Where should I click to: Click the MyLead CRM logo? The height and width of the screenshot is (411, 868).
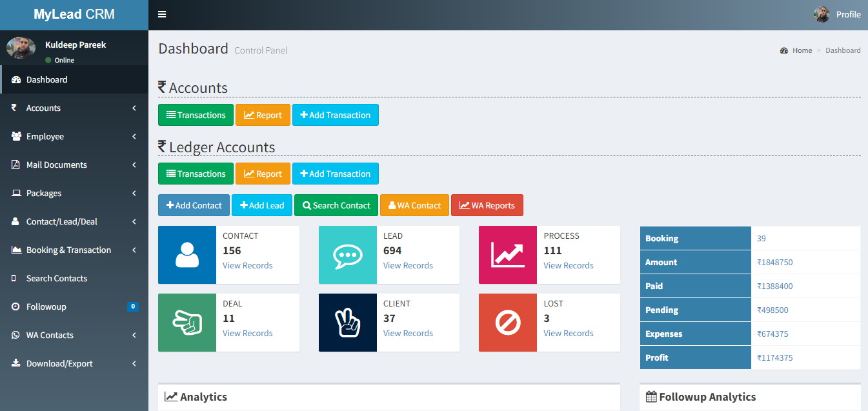click(74, 14)
